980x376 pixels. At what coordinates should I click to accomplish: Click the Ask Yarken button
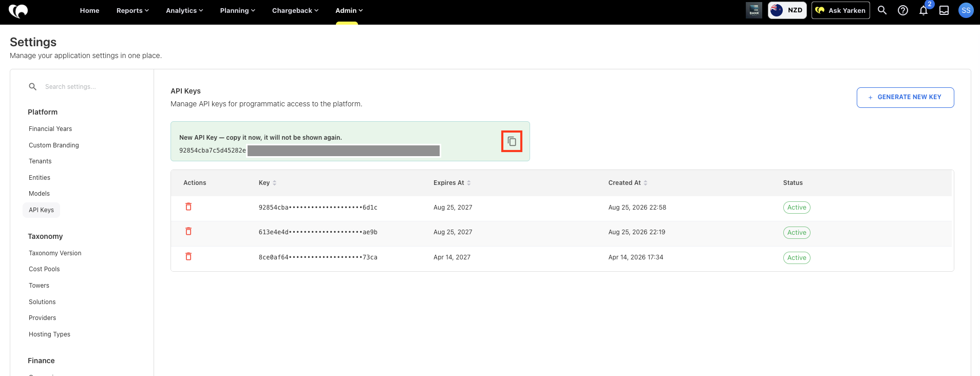tap(841, 10)
